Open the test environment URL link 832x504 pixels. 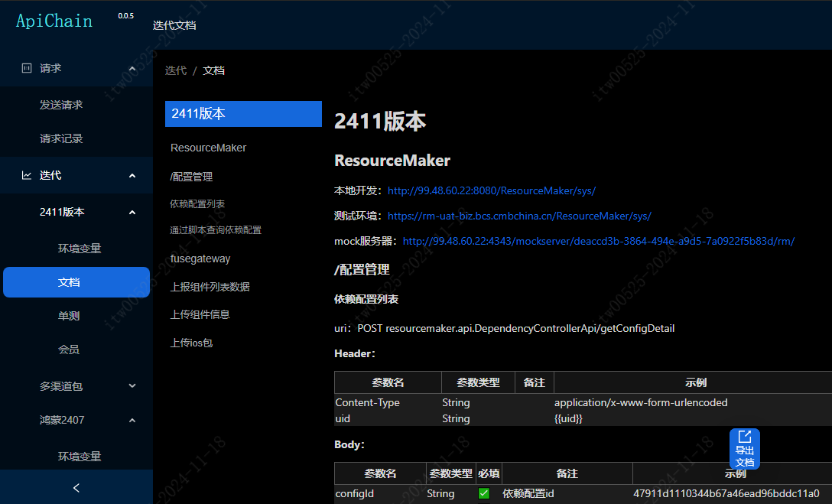(x=519, y=216)
